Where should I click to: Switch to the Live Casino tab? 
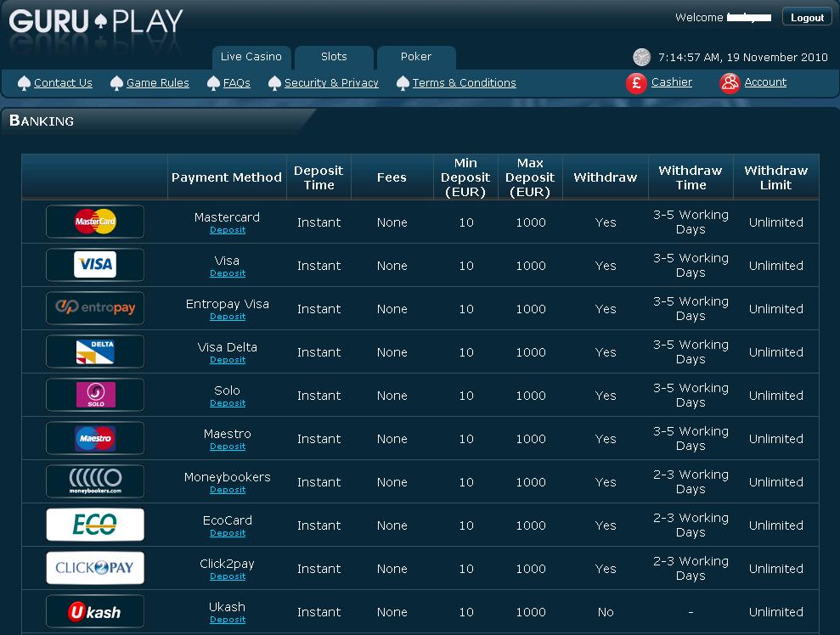pyautogui.click(x=251, y=57)
